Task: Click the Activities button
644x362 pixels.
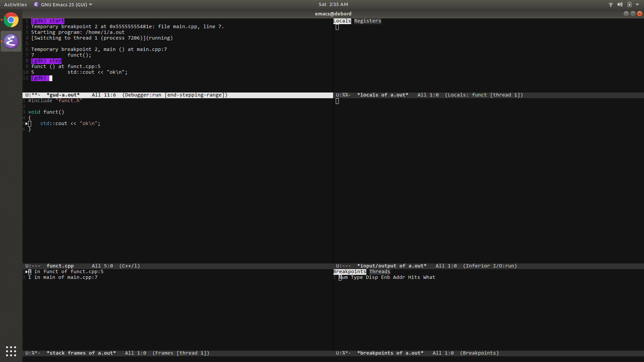Action: [x=15, y=4]
